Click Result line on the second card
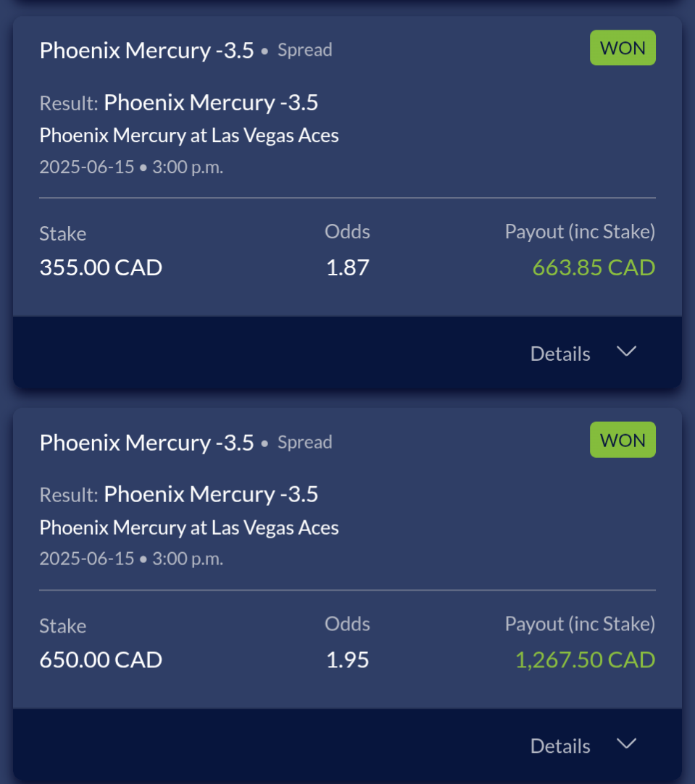The height and width of the screenshot is (784, 695). [178, 494]
